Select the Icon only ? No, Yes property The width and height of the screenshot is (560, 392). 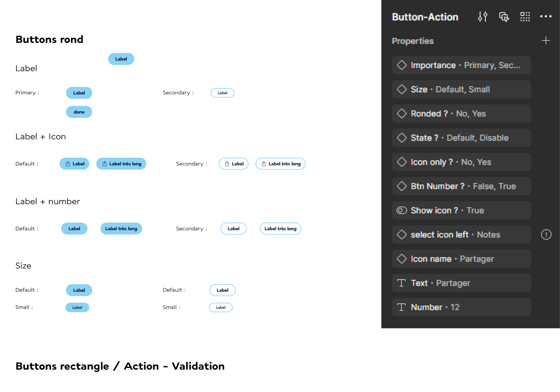tap(461, 162)
